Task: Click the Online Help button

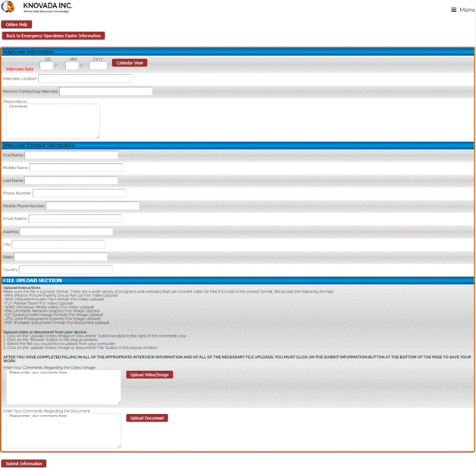Action: [17, 24]
